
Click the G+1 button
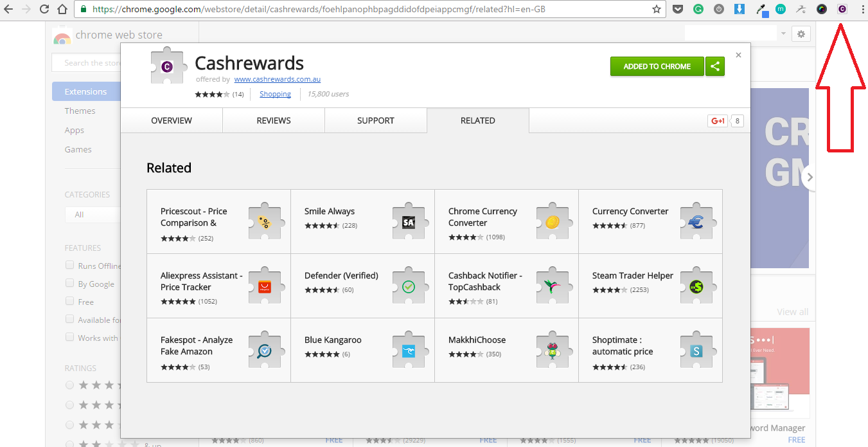(718, 121)
